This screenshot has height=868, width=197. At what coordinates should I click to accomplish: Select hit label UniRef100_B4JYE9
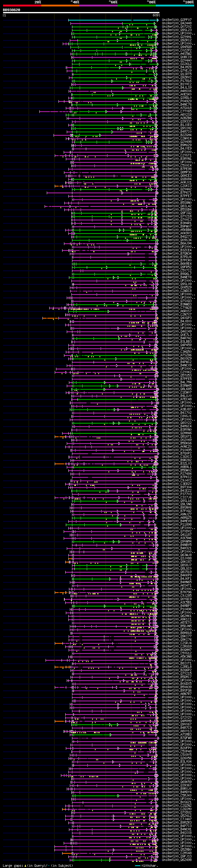pyautogui.click(x=176, y=149)
